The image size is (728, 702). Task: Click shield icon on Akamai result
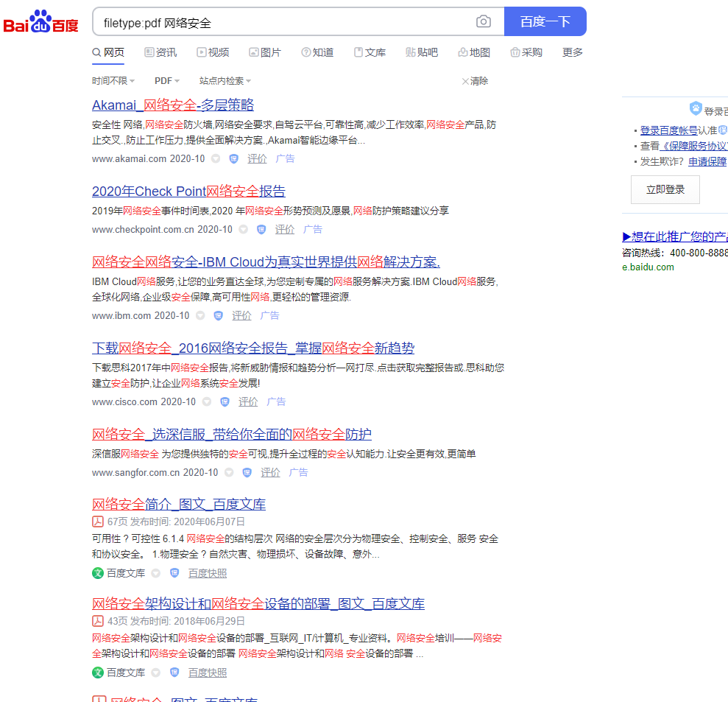tap(233, 158)
